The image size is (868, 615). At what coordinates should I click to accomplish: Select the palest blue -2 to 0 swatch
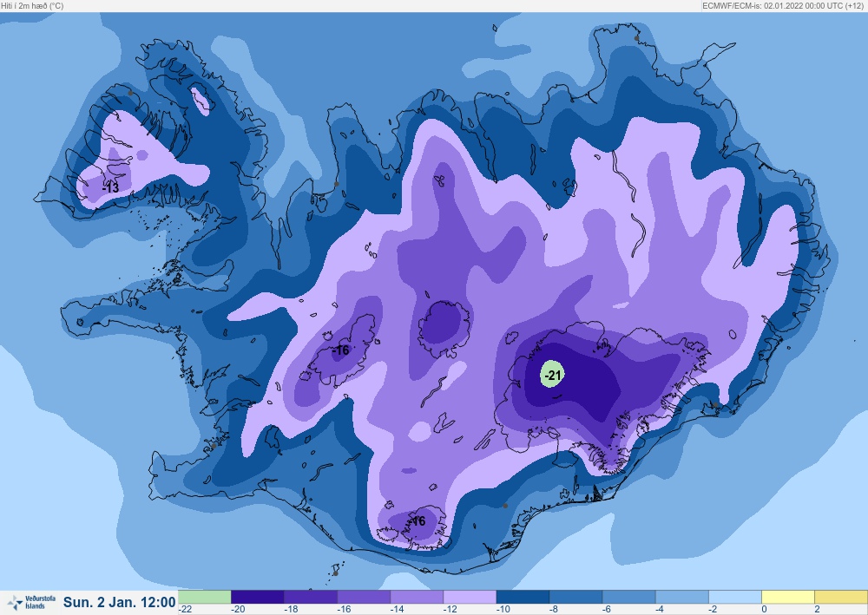tap(736, 597)
